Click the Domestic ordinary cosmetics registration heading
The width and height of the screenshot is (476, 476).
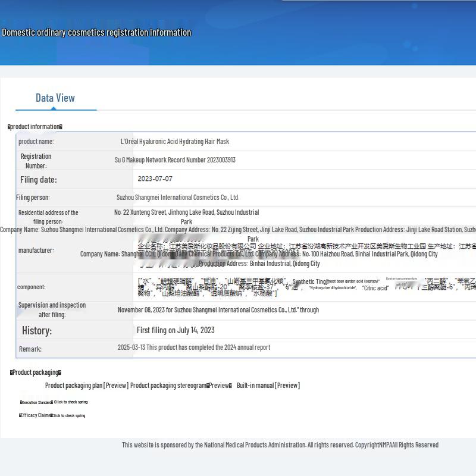coord(96,33)
